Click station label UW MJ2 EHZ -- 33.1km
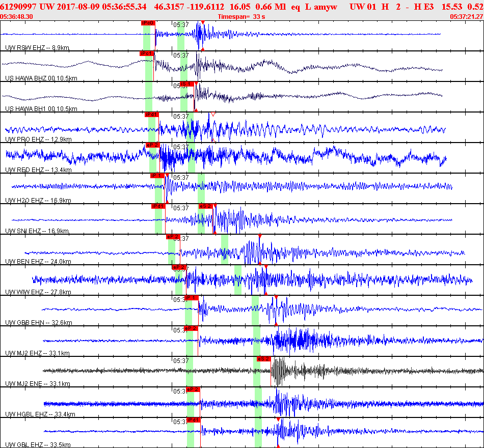The image size is (484, 448). coord(37,353)
